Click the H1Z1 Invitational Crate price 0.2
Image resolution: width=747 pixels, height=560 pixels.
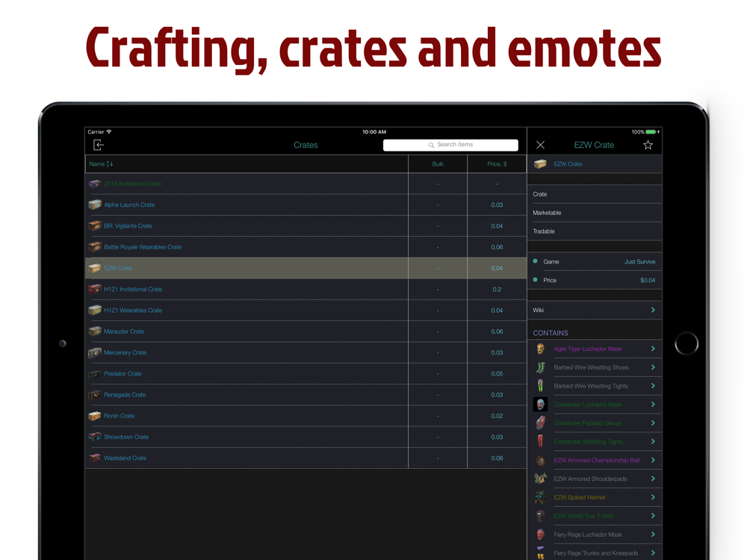tap(497, 289)
